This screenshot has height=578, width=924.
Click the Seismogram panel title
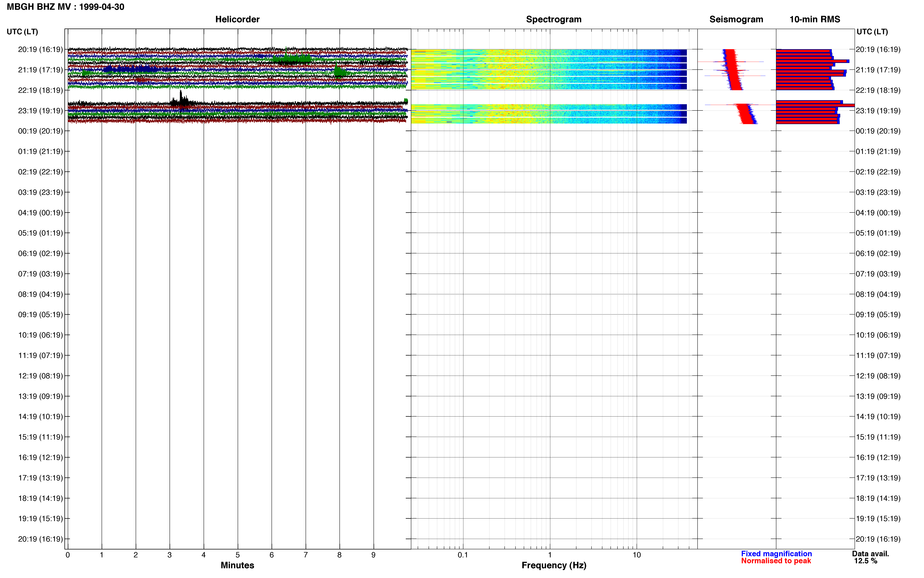736,19
